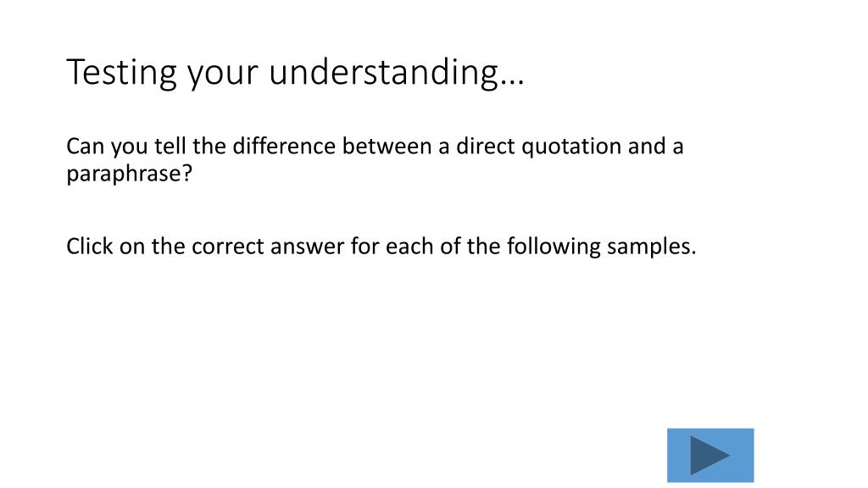Click the 'Testing your understanding…' title
Screen dimensions: 868x488
295,73
